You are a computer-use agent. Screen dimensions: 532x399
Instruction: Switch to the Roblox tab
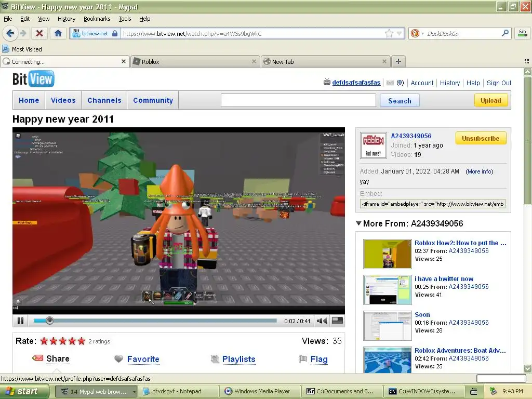tap(194, 61)
